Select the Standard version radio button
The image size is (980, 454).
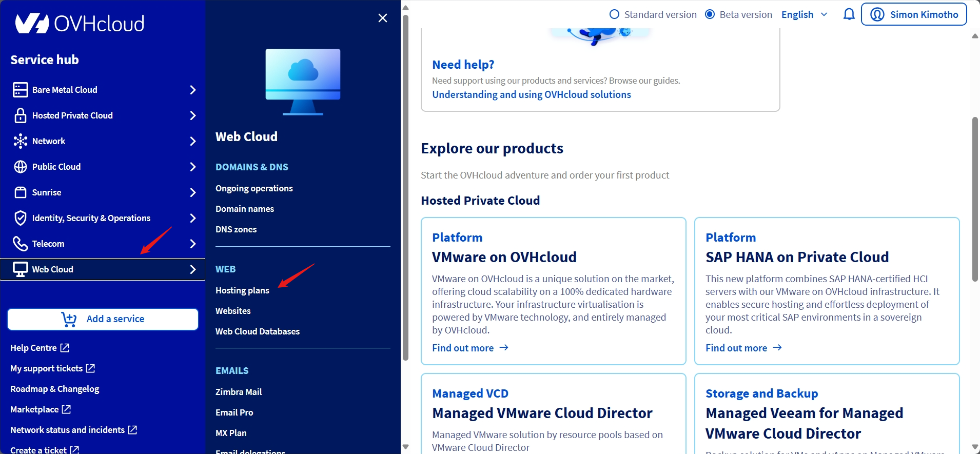[614, 14]
